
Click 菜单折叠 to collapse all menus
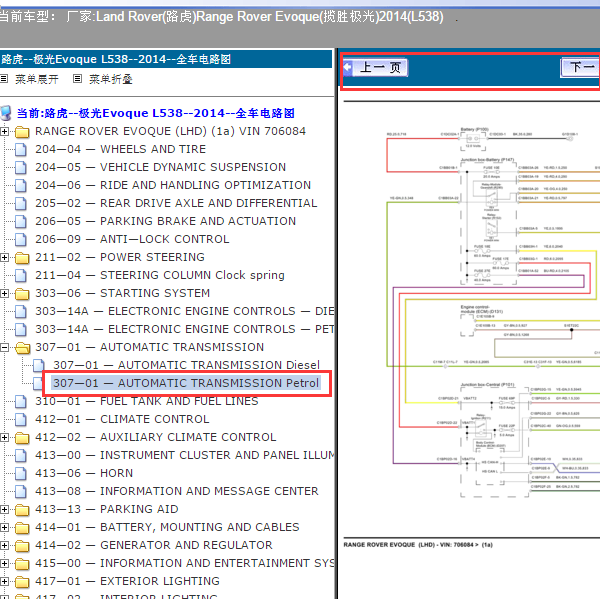coord(111,79)
